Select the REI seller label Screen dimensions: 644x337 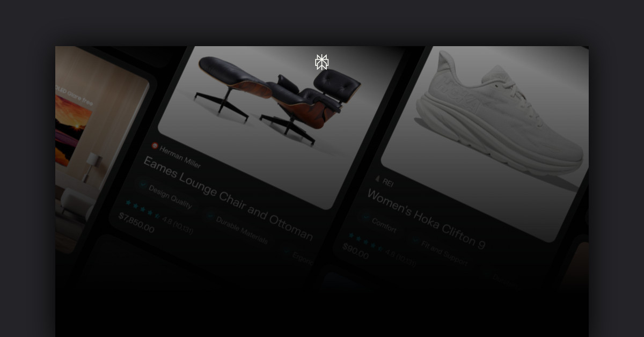point(389,184)
